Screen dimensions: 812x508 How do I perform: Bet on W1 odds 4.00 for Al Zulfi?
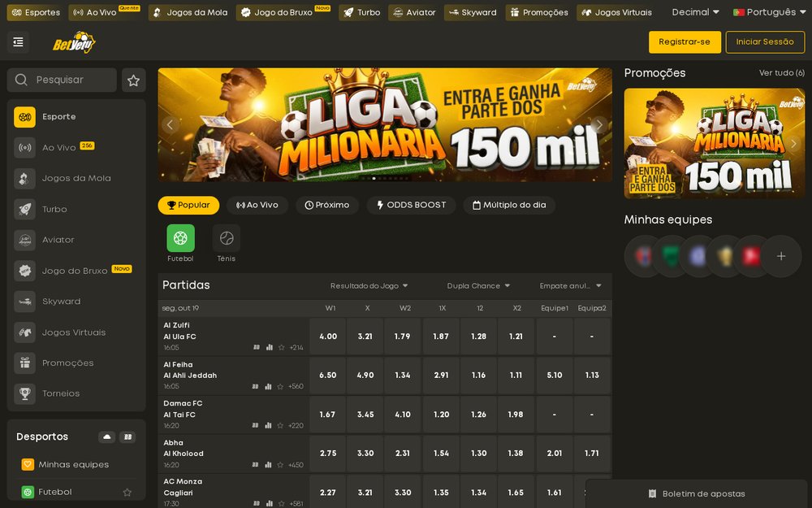328,336
